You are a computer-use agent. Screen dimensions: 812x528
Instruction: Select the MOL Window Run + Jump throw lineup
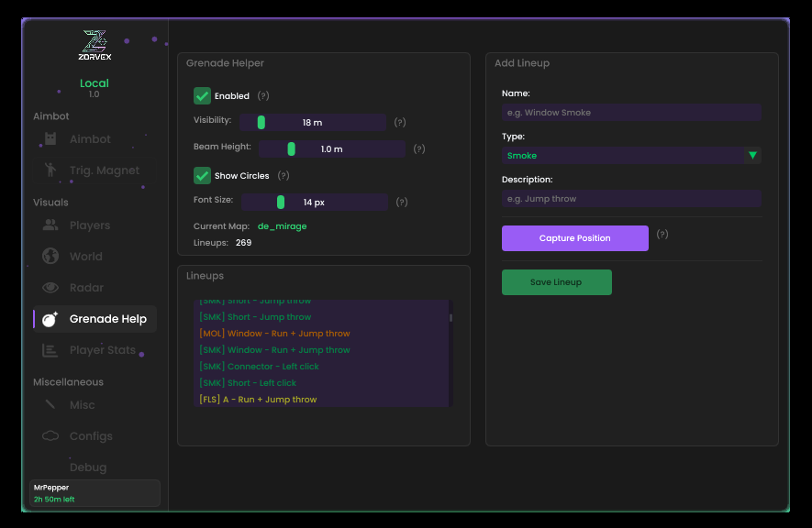[274, 334]
